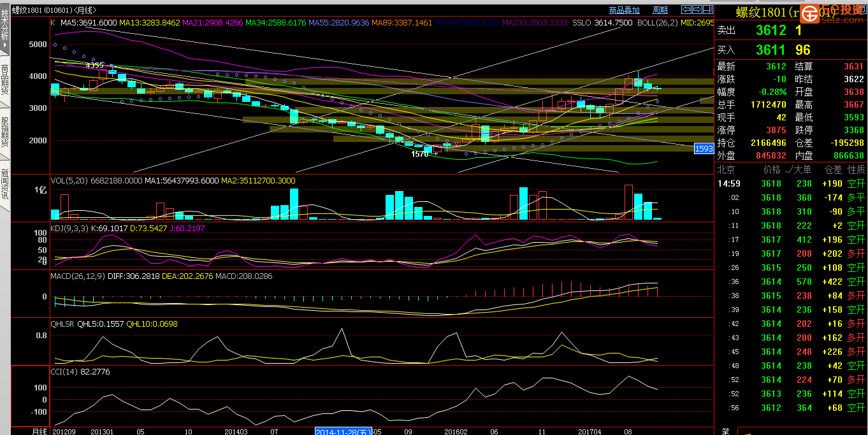Click the 性质 column header

(x=857, y=169)
